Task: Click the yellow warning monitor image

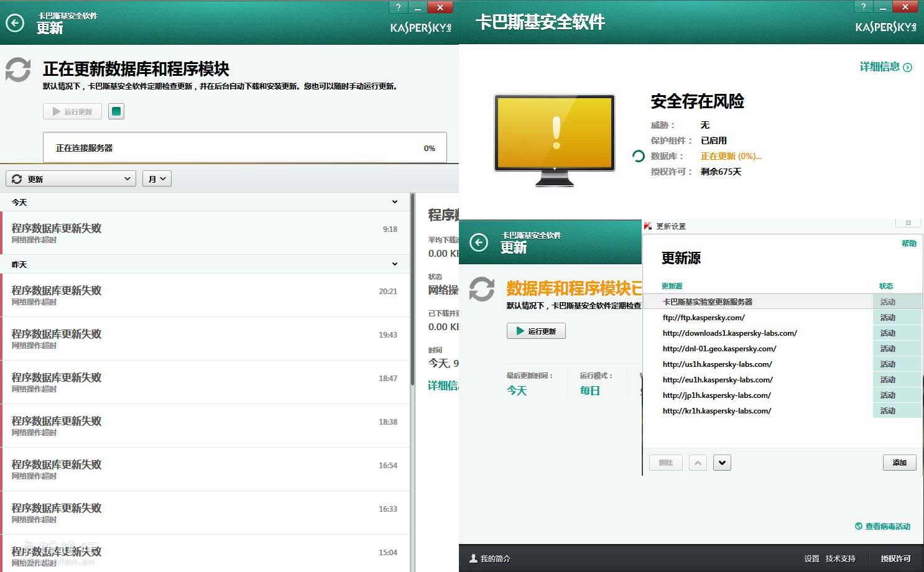Action: point(555,140)
